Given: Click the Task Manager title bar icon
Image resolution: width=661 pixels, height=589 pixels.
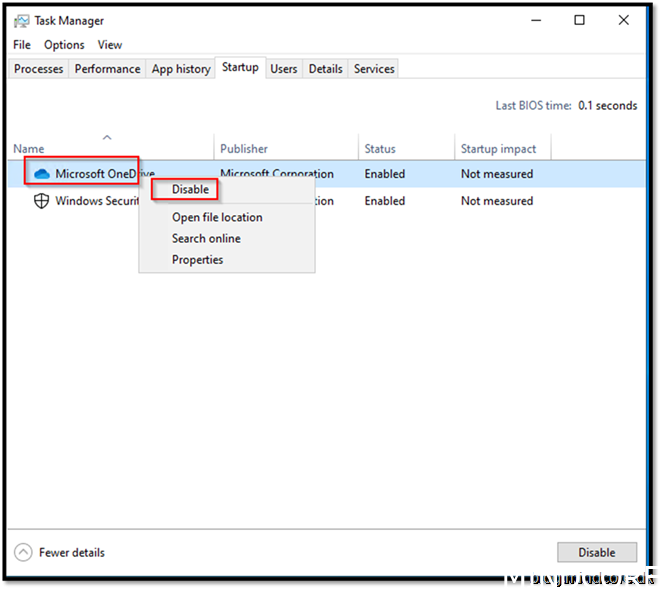Looking at the screenshot, I should pyautogui.click(x=21, y=21).
